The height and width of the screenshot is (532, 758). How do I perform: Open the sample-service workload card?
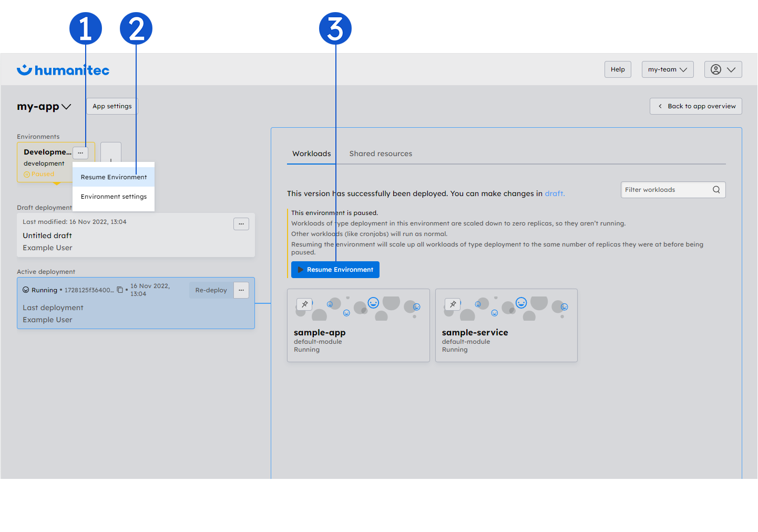506,325
